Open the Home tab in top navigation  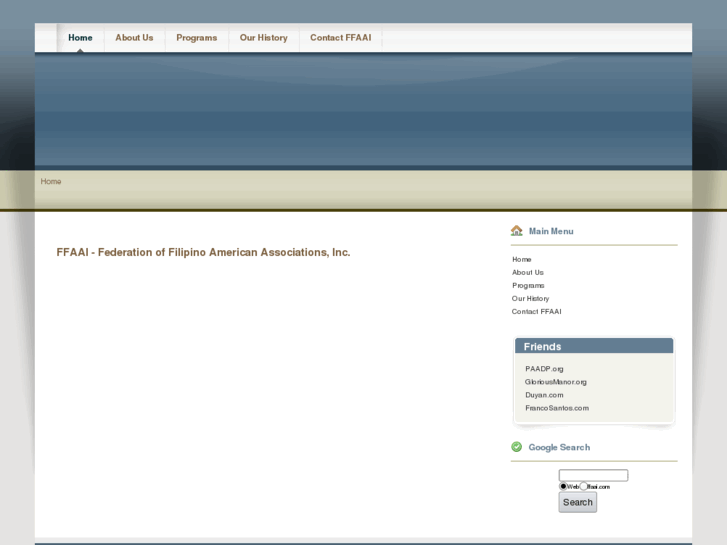tap(80, 38)
